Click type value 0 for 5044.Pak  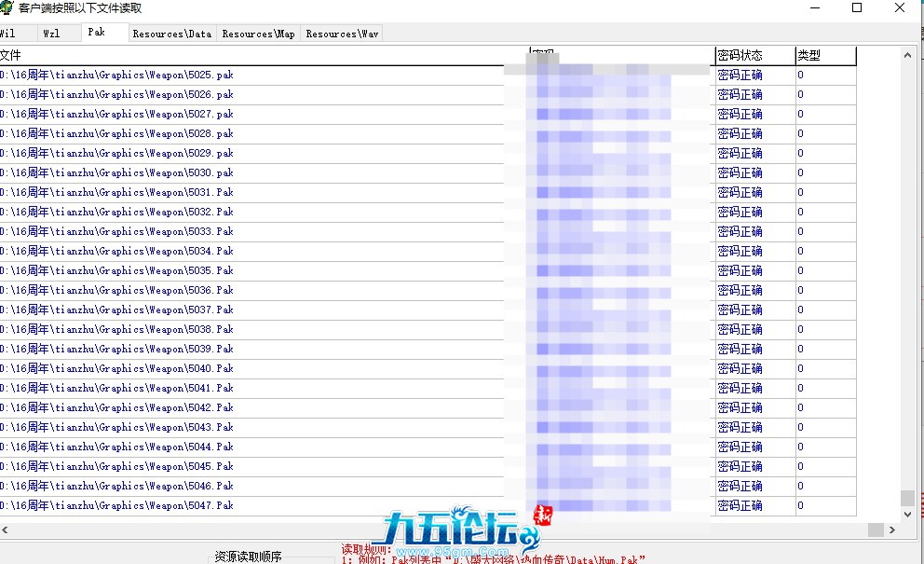coord(800,447)
